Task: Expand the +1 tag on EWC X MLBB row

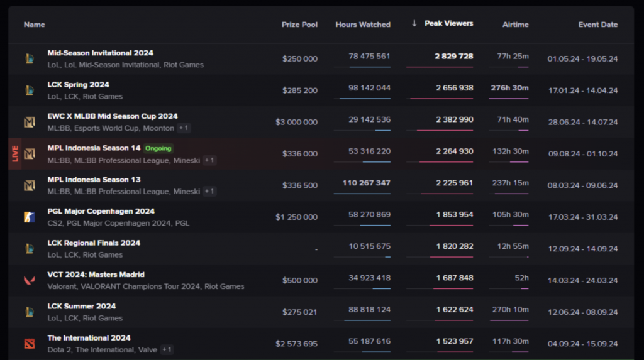Action: 184,128
